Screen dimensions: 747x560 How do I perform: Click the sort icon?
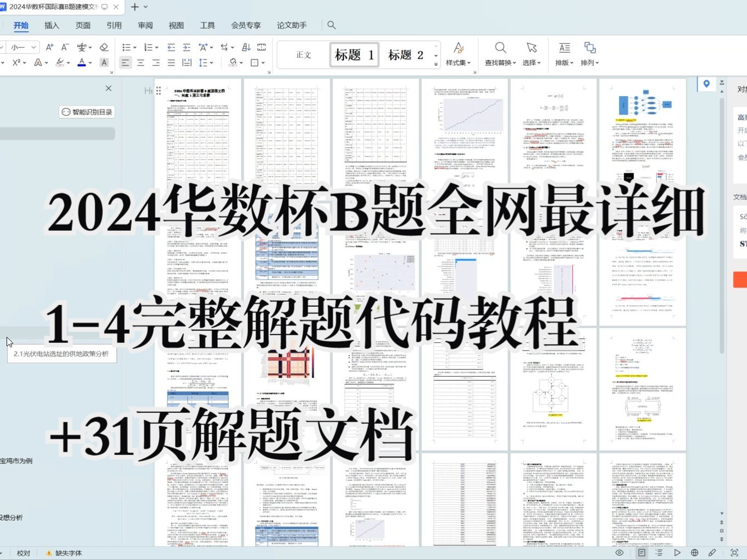[246, 47]
